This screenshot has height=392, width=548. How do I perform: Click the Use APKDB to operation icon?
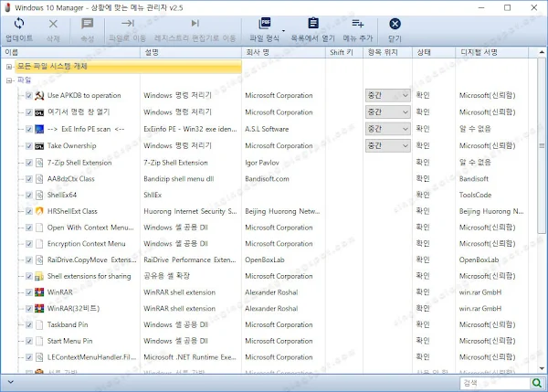39,95
